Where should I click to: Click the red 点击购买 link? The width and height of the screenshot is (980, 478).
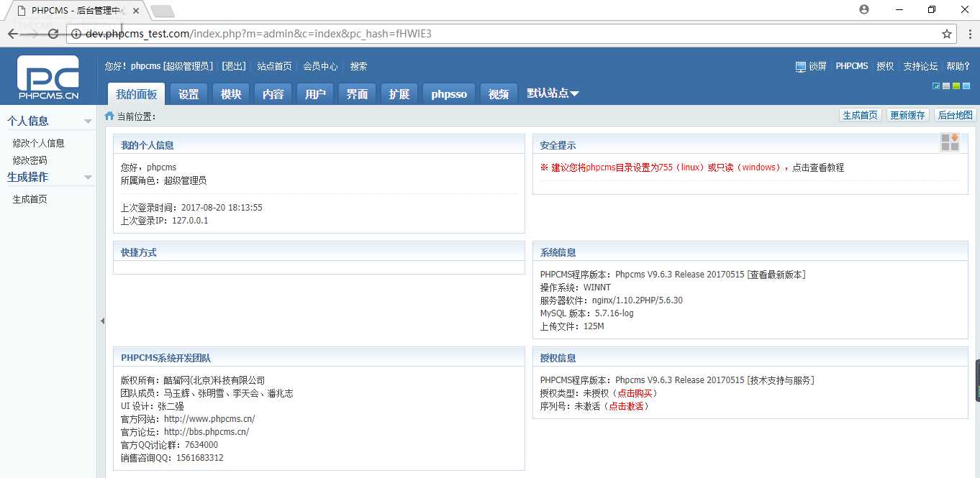[635, 393]
